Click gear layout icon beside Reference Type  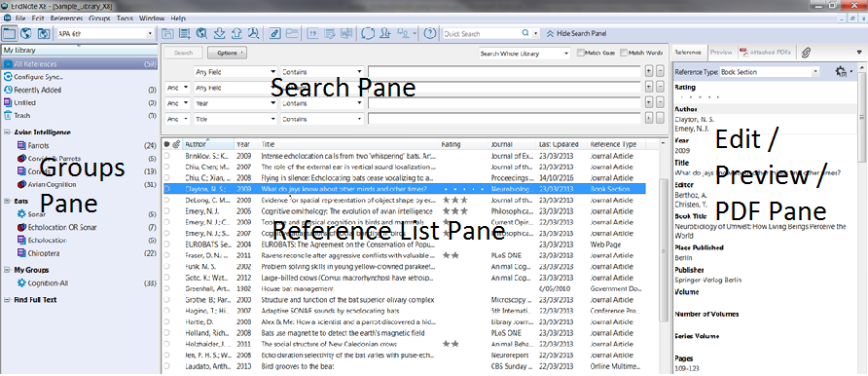(x=841, y=71)
